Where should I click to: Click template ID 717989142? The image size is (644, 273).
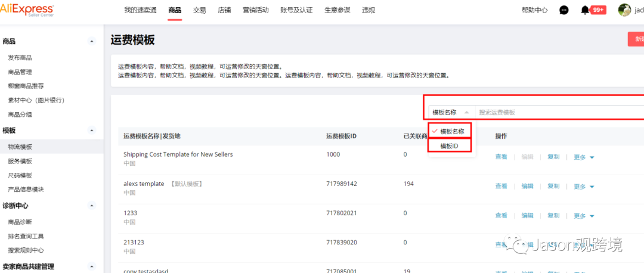(x=342, y=184)
